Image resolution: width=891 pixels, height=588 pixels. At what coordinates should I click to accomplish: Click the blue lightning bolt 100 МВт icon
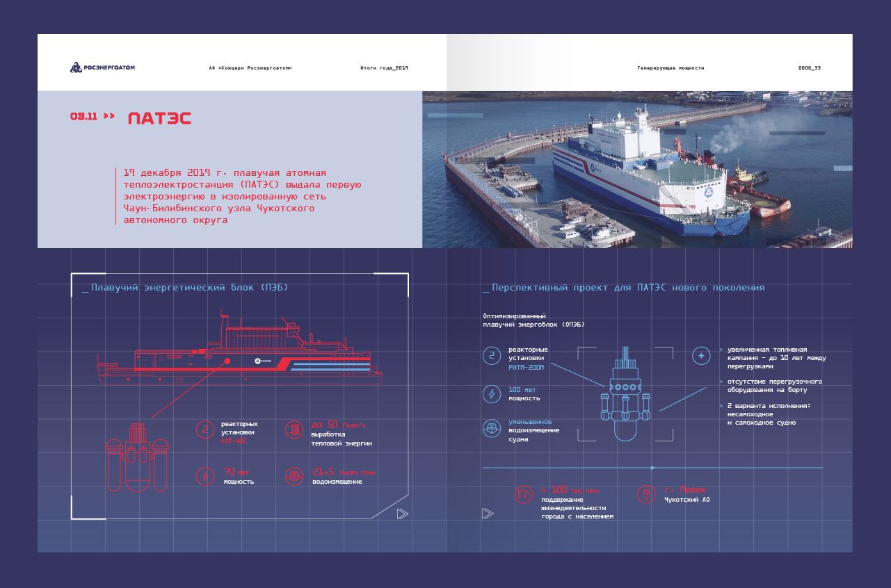pyautogui.click(x=492, y=394)
